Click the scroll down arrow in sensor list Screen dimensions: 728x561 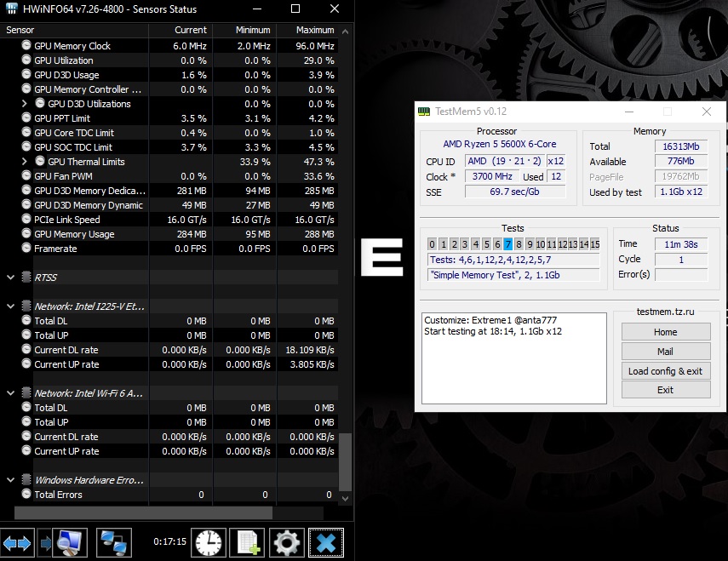pos(345,498)
